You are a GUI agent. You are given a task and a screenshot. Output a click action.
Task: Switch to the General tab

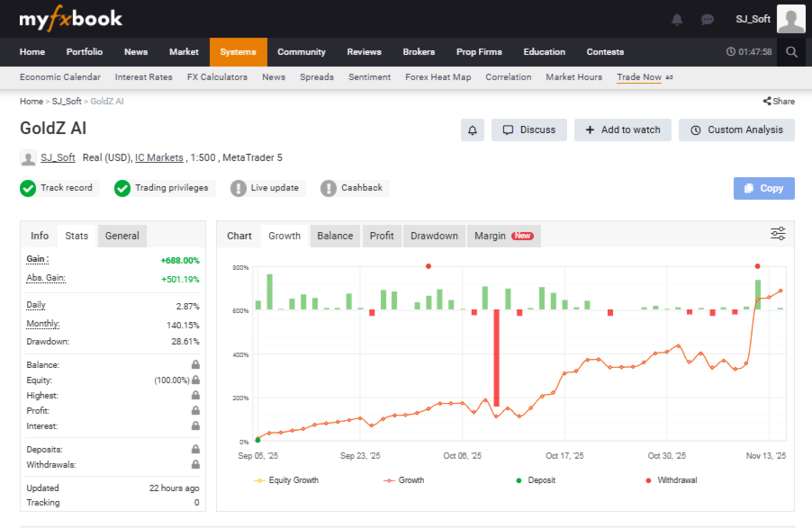tap(122, 236)
